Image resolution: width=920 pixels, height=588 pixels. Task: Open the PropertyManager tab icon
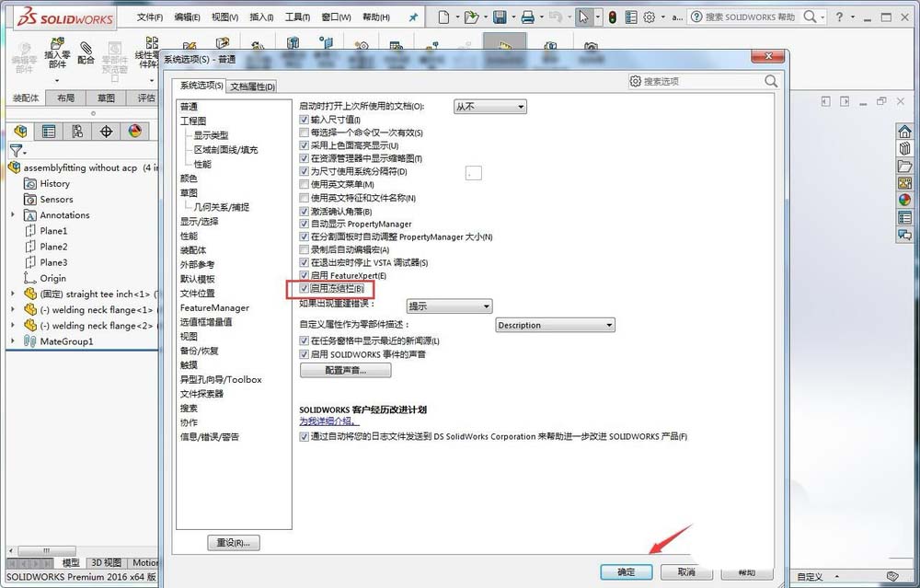click(x=49, y=132)
